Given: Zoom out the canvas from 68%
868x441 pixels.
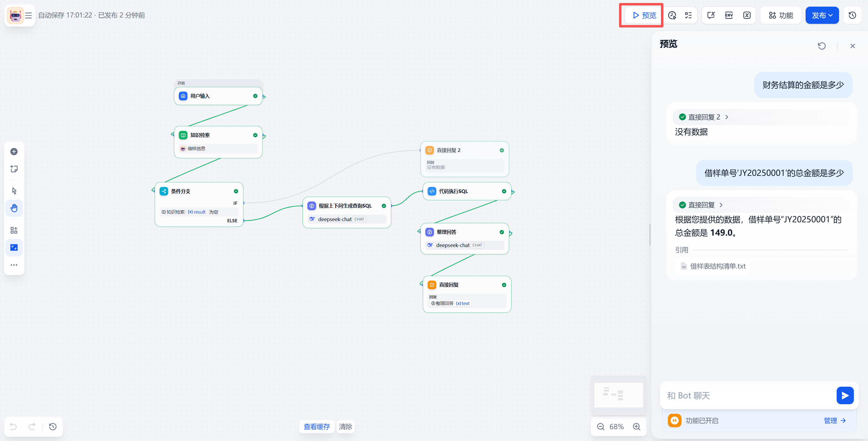Looking at the screenshot, I should [600, 427].
